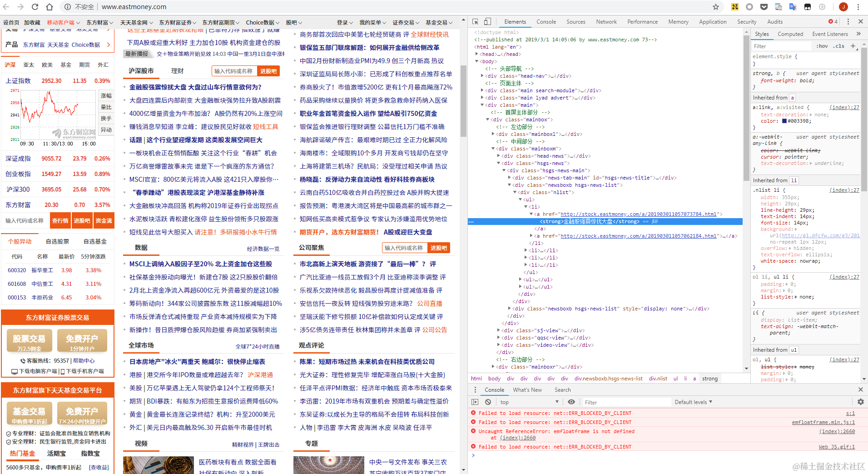Click the browser forward arrow
Screen dimensions: 868x474
(x=20, y=7)
